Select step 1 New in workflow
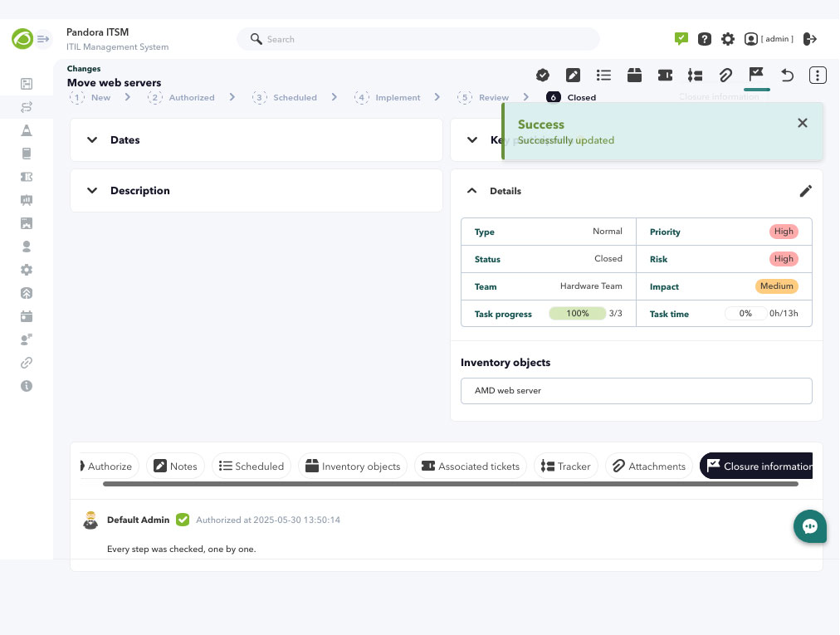This screenshot has height=635, width=840. tap(90, 97)
